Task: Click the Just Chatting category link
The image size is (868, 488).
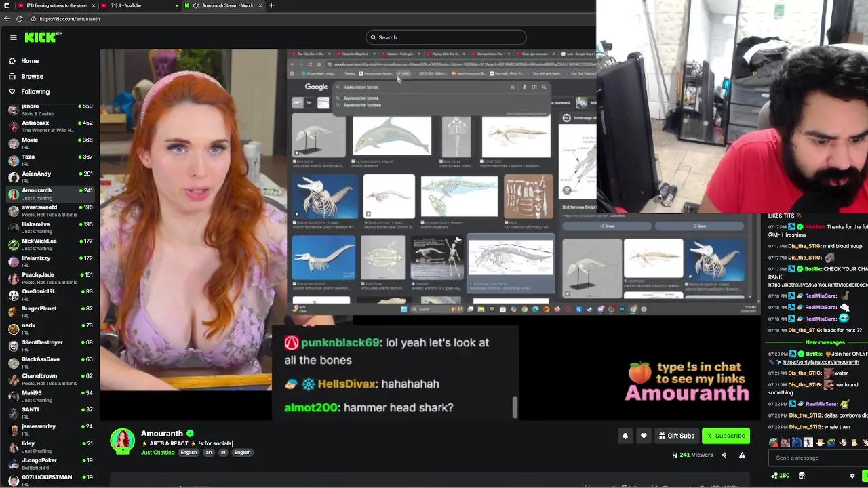Action: tap(157, 453)
